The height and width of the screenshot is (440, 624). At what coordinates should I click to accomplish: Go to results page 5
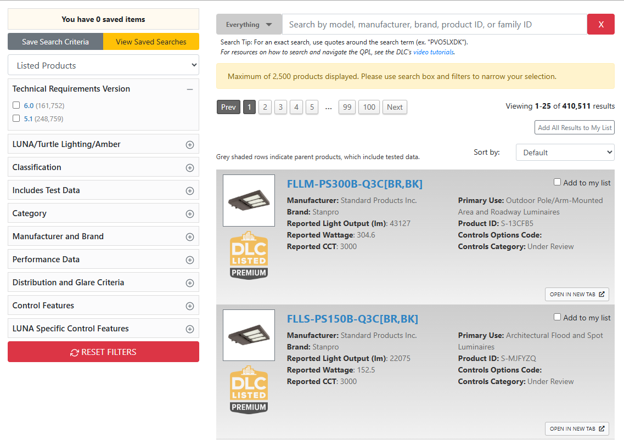point(312,107)
